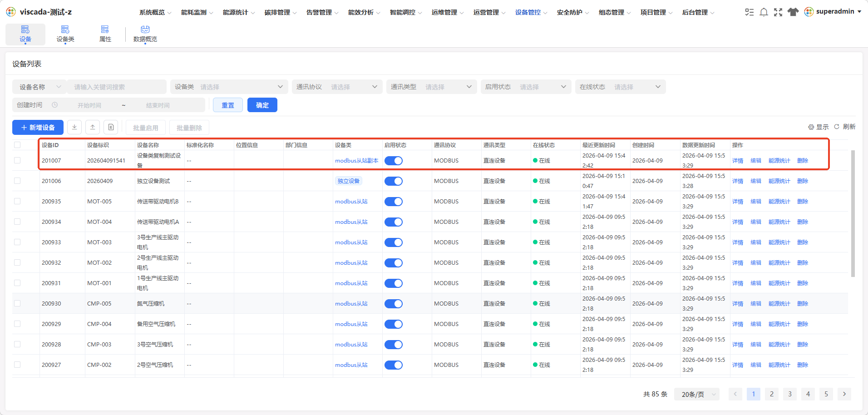Click the 批量删除 button
Image resolution: width=868 pixels, height=415 pixels.
(x=189, y=128)
